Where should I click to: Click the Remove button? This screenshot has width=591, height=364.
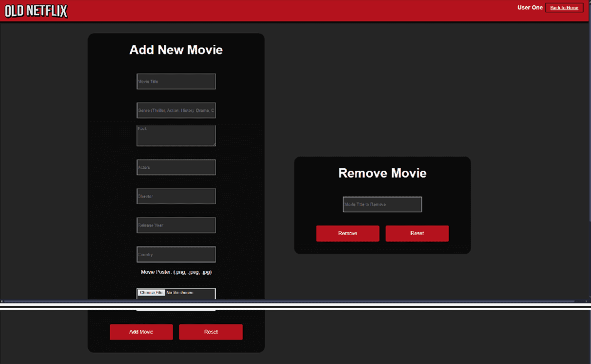(348, 233)
